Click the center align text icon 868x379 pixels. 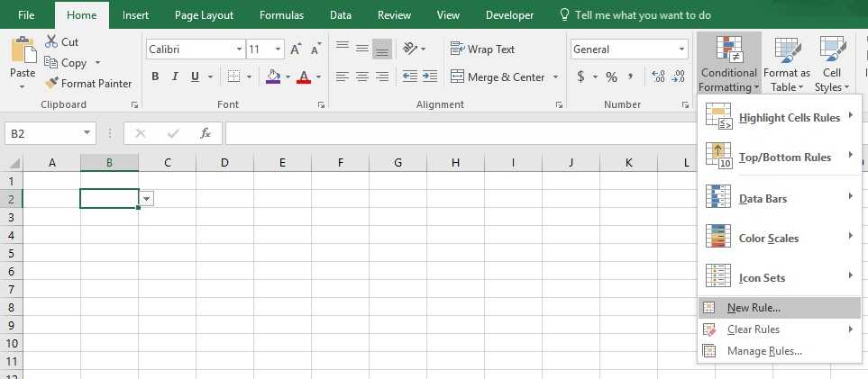point(361,77)
